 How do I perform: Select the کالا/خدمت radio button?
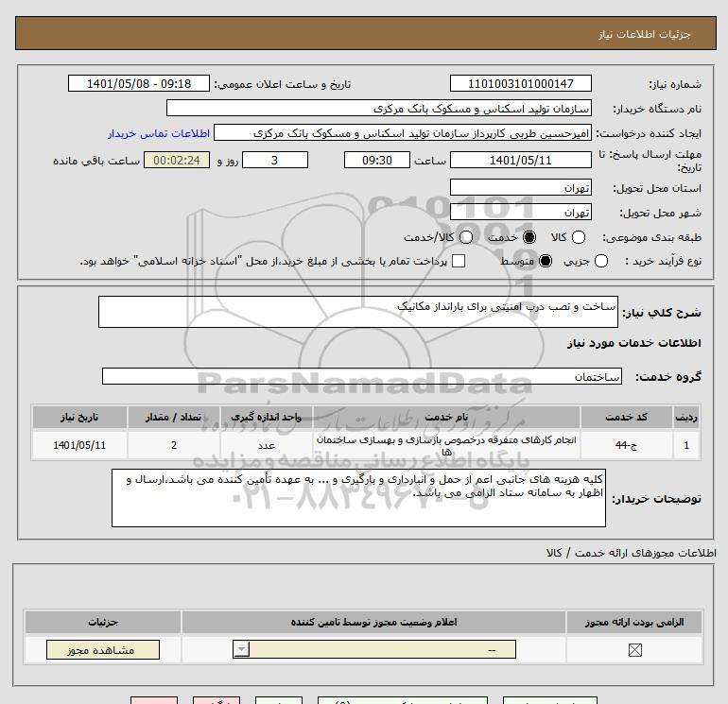tap(466, 237)
